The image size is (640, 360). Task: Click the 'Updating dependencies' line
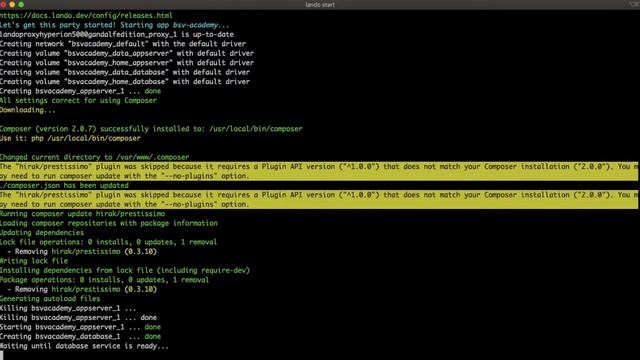pos(42,232)
